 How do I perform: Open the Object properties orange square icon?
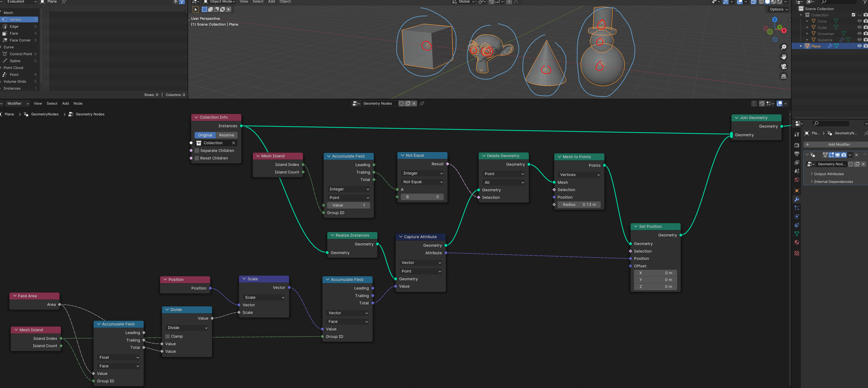click(x=797, y=191)
